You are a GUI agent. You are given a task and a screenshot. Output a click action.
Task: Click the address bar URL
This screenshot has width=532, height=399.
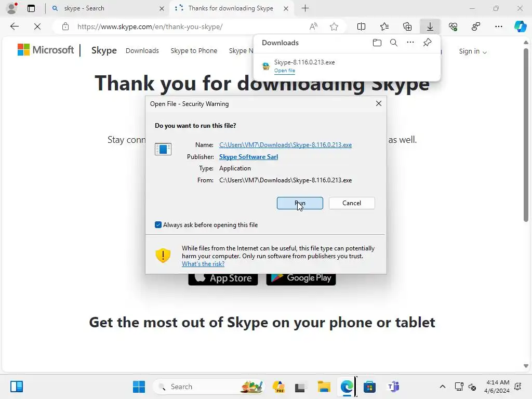(x=150, y=26)
